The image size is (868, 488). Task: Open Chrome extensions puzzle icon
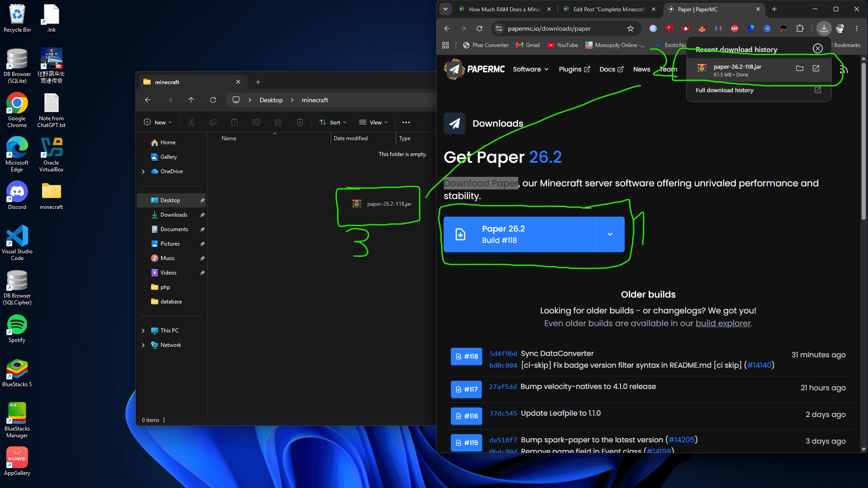800,28
